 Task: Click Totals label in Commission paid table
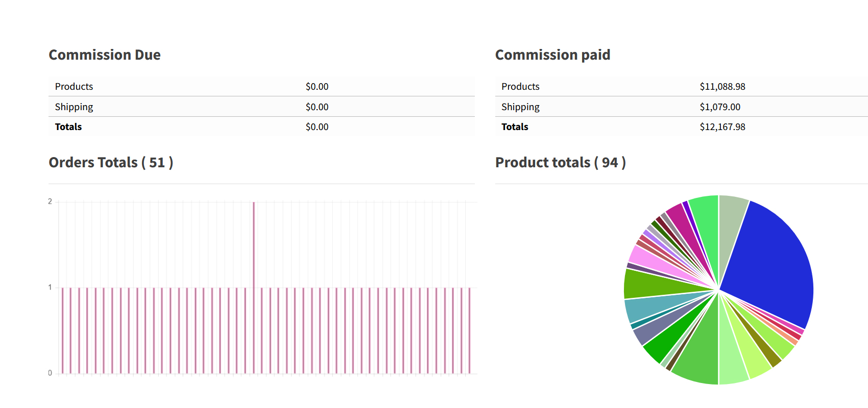click(515, 127)
